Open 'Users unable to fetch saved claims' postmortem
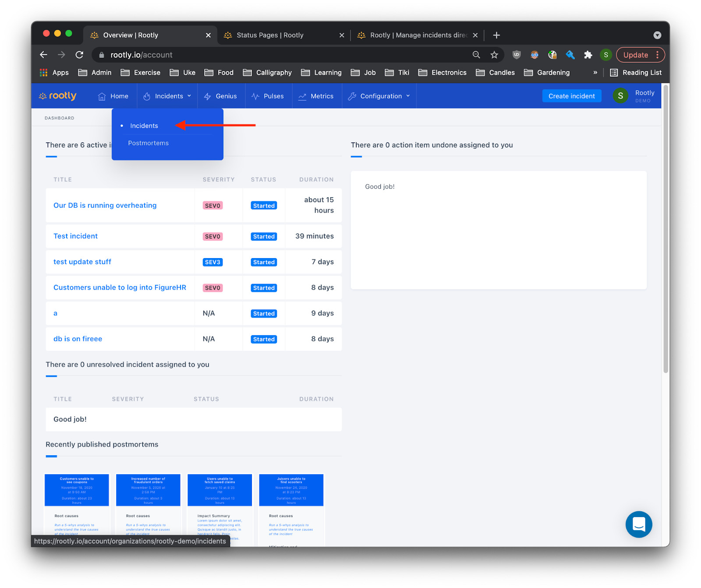Screen dimensions: 701x588 point(220,510)
